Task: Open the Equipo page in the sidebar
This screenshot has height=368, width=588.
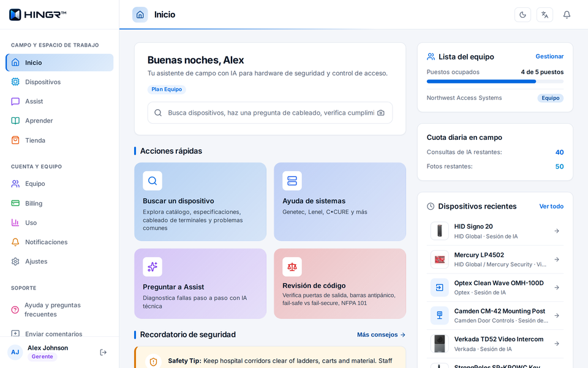Action: click(59, 183)
